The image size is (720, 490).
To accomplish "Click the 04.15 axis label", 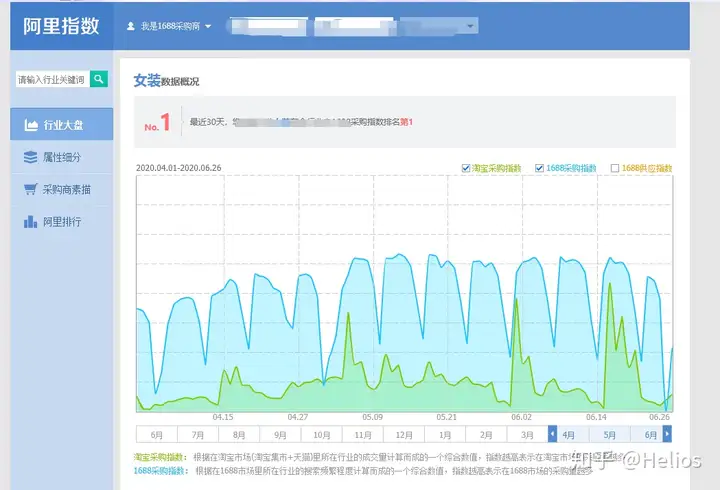I will pyautogui.click(x=223, y=417).
